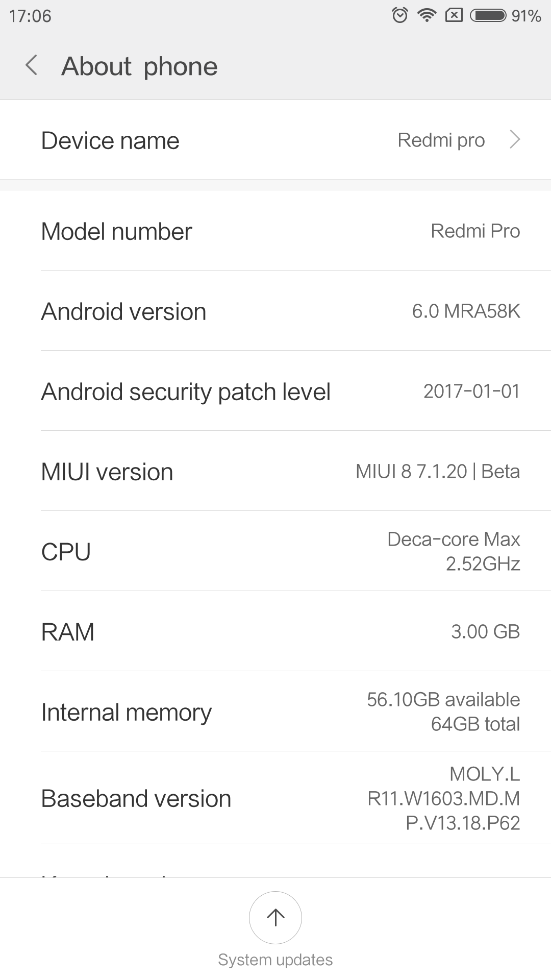
Task: Tap the alarm clock status icon
Action: pos(400,15)
